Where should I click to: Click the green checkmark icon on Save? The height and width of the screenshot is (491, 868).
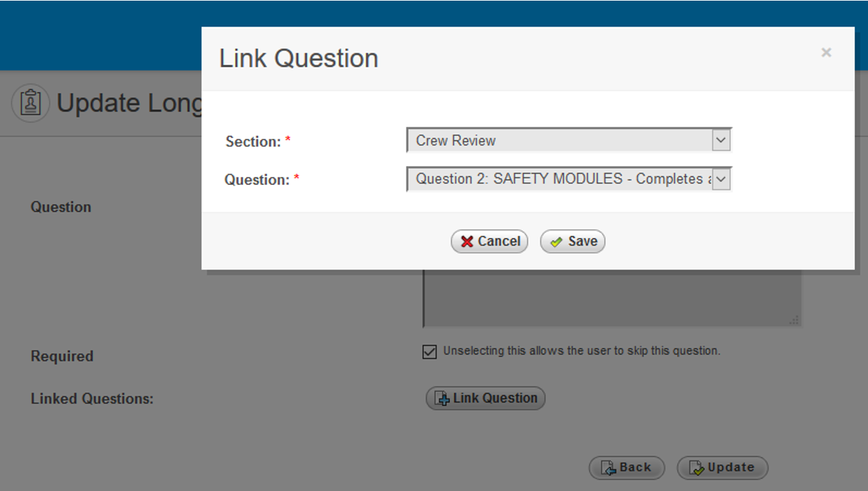(557, 241)
